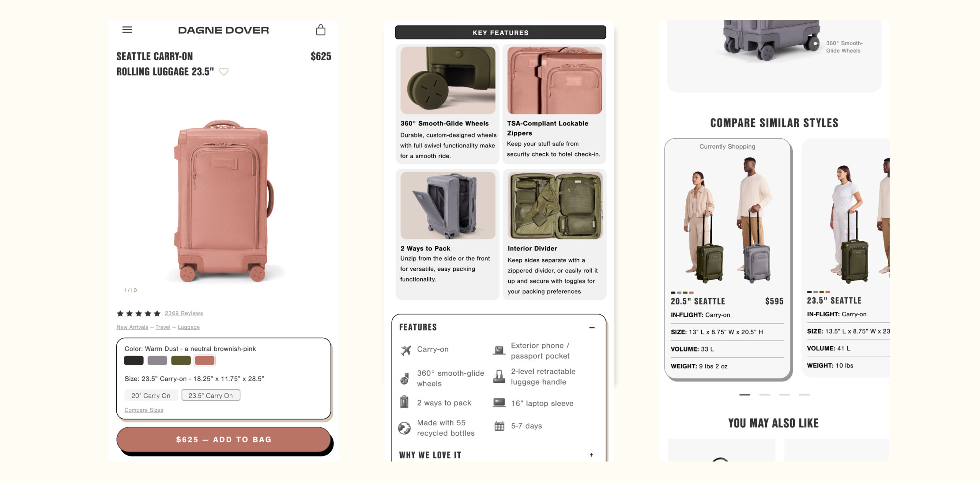
Task: Click the recycled bottles globe icon
Action: (x=404, y=428)
